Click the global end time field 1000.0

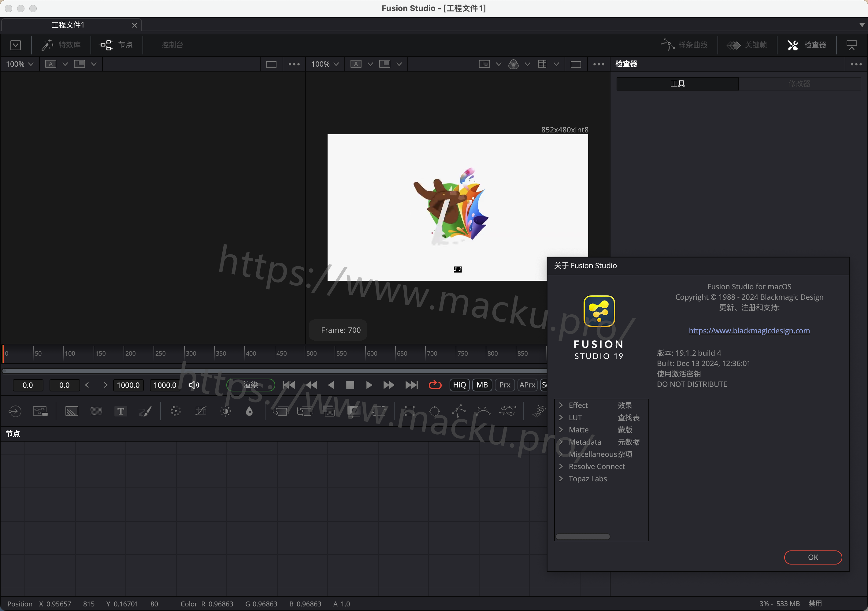(165, 385)
